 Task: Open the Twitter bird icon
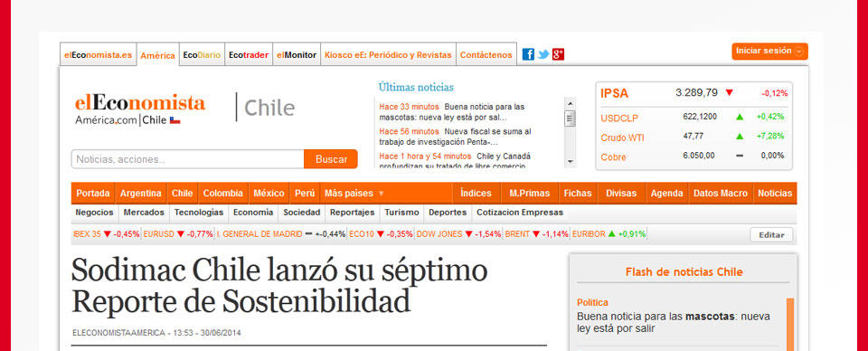tap(543, 54)
